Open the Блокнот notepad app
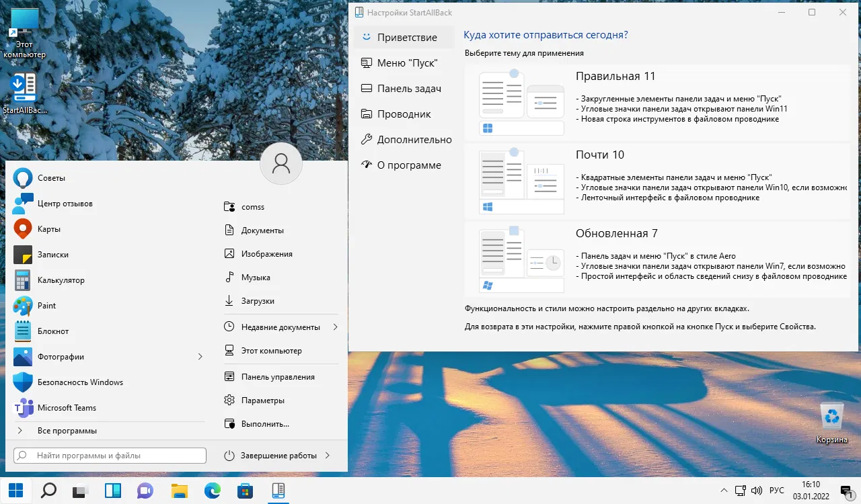Viewport: 861px width, 504px height. 108,331
